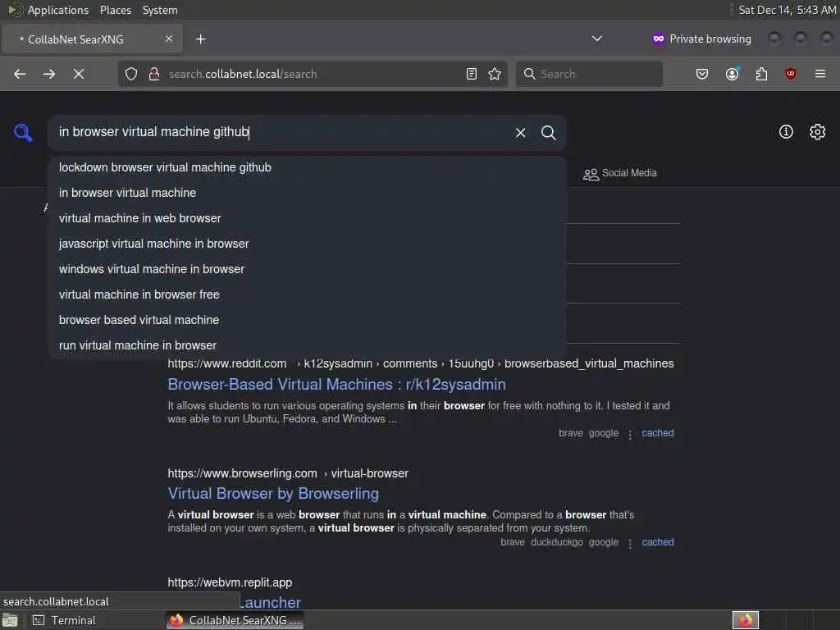840x630 pixels.
Task: Open the System menu
Action: tap(160, 10)
